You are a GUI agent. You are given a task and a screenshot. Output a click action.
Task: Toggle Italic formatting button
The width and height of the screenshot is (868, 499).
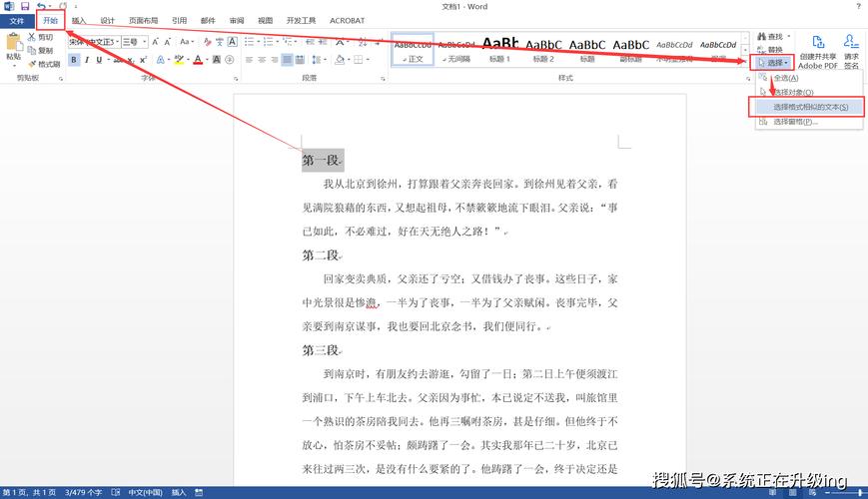(x=87, y=60)
